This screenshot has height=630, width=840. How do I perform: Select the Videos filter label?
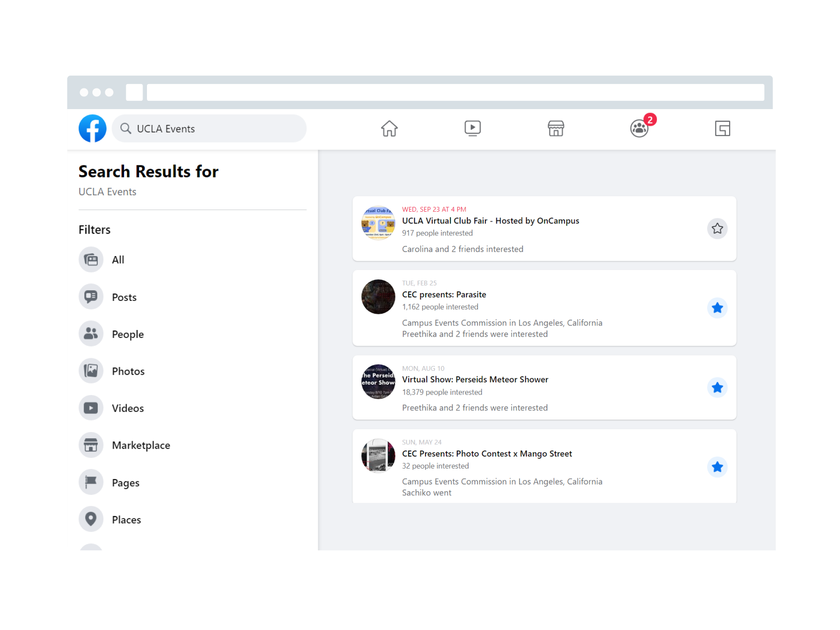click(128, 408)
